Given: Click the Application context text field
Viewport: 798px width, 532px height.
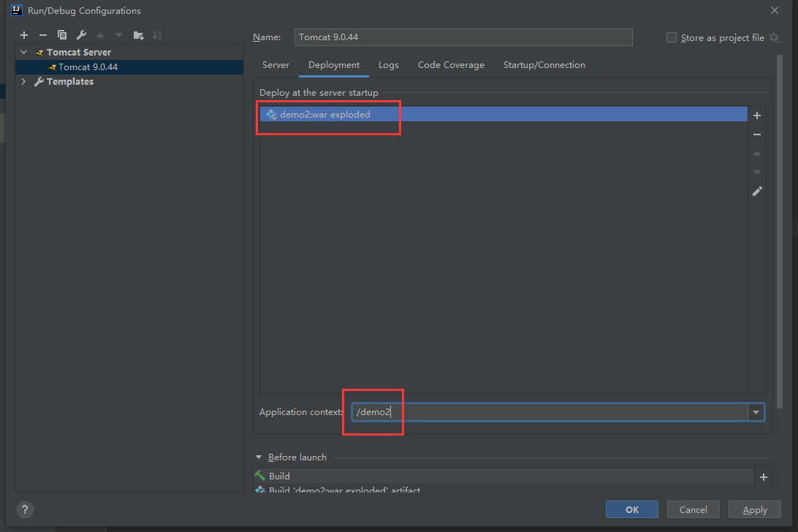Looking at the screenshot, I should coord(550,412).
